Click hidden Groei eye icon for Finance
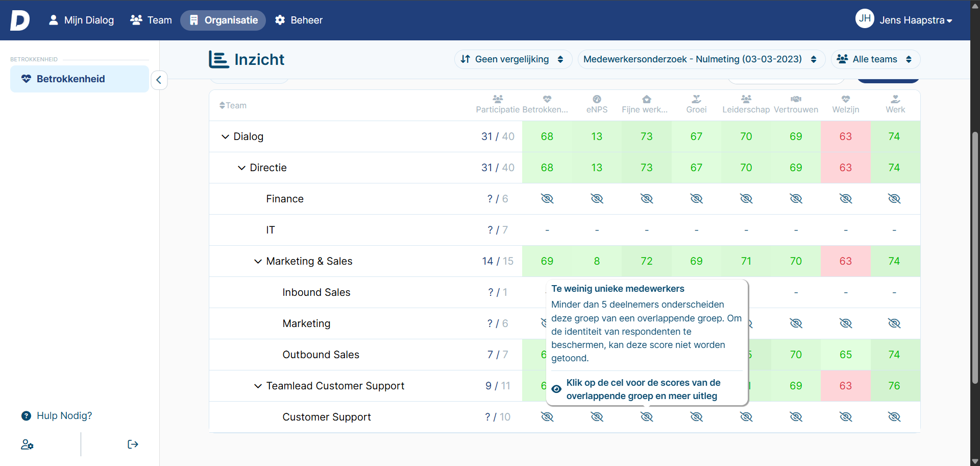The image size is (980, 466). tap(696, 199)
